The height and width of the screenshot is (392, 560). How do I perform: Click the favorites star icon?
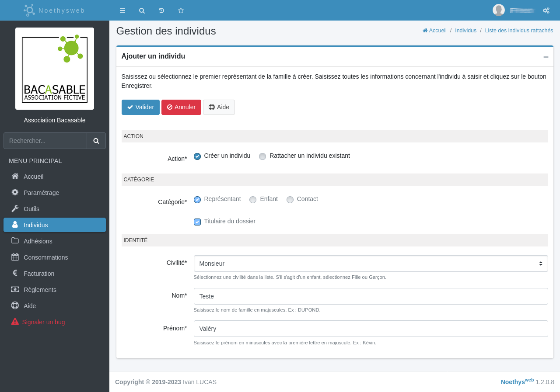(181, 10)
